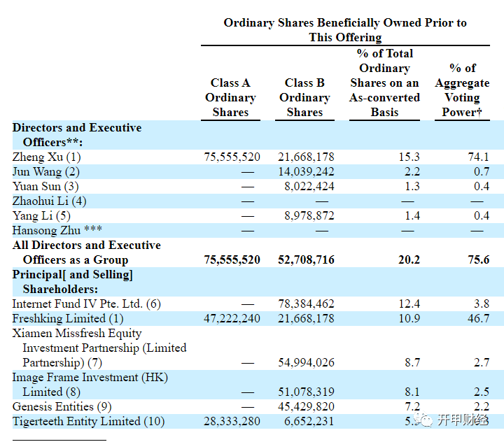Select Yang Li's Class B value 8,978,872
The image size is (504, 442).
pyautogui.click(x=309, y=216)
